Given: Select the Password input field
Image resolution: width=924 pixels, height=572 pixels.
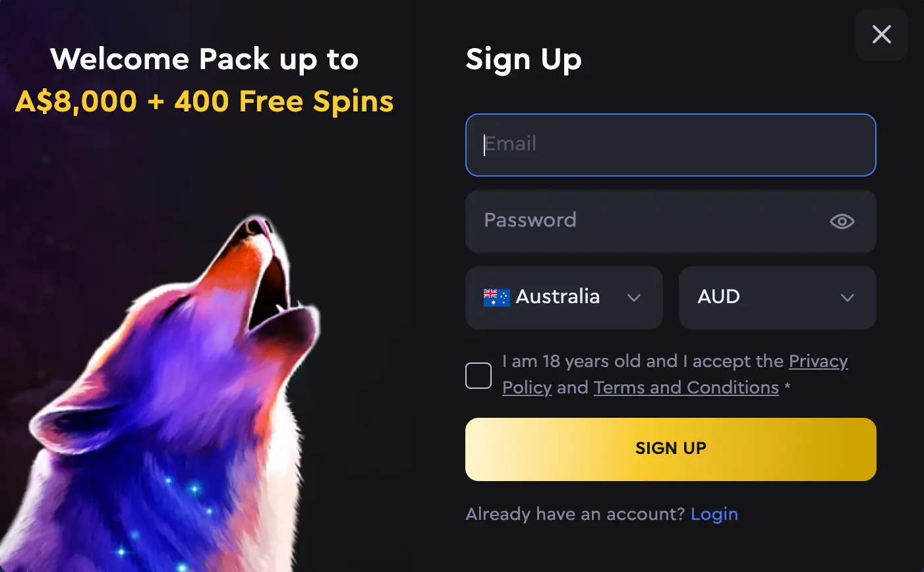Looking at the screenshot, I should 670,221.
